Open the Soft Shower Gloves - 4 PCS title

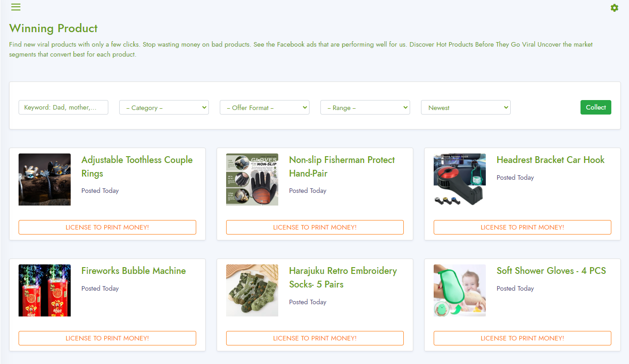[551, 271]
